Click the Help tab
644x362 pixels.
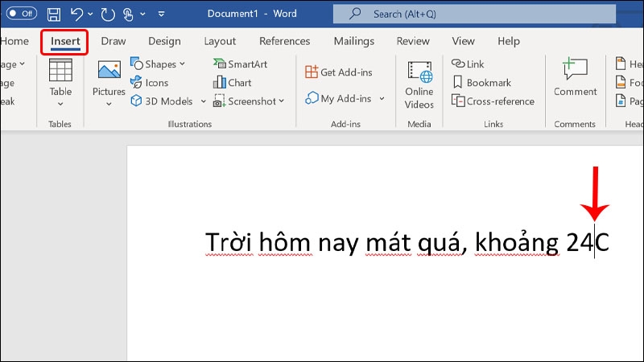click(509, 41)
